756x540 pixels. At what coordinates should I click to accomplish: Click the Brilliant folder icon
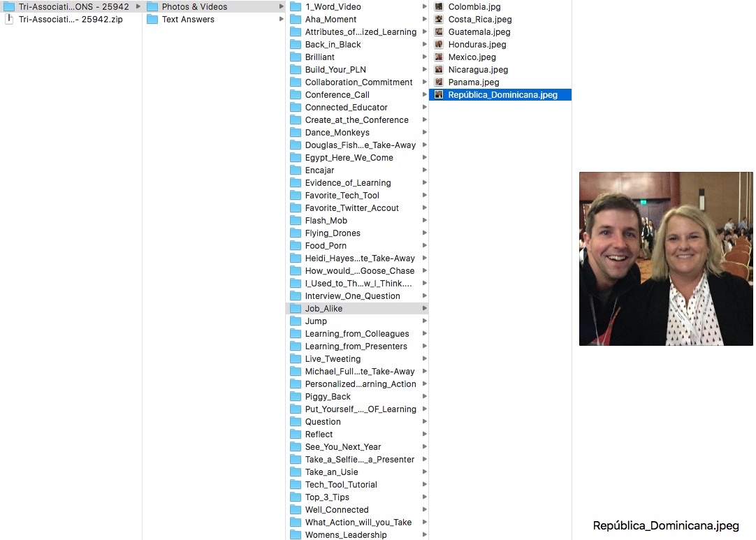tap(296, 57)
